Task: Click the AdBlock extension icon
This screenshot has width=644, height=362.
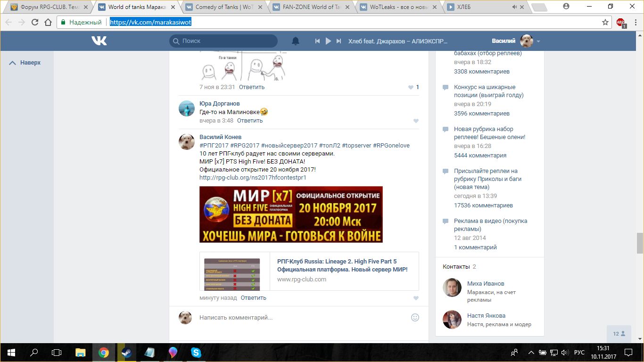Action: tap(620, 22)
